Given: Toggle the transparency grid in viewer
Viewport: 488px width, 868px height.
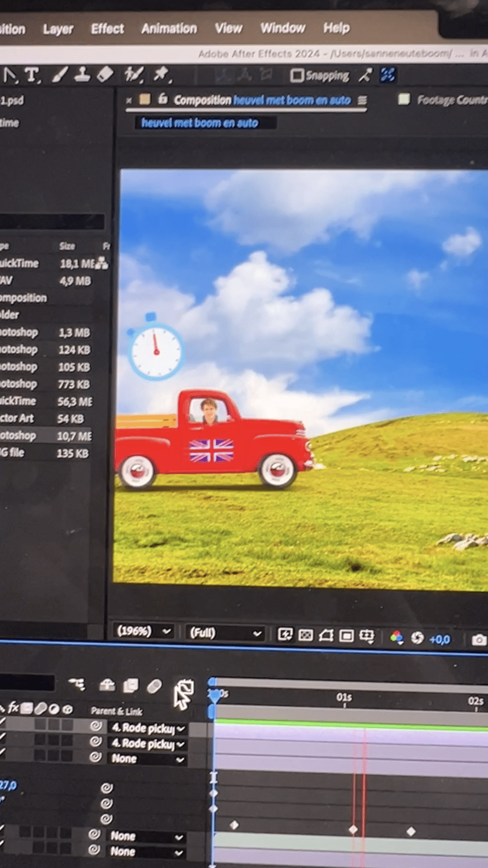Looking at the screenshot, I should pos(305,636).
